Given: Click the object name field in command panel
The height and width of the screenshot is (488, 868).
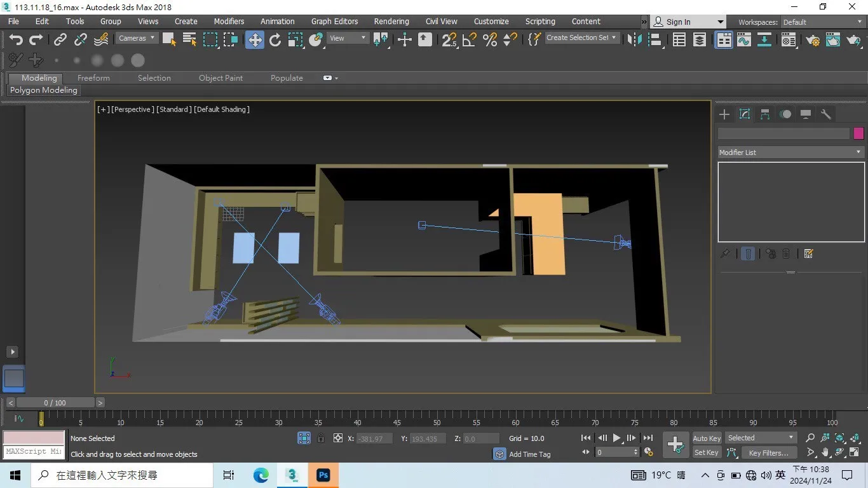Looking at the screenshot, I should click(783, 133).
